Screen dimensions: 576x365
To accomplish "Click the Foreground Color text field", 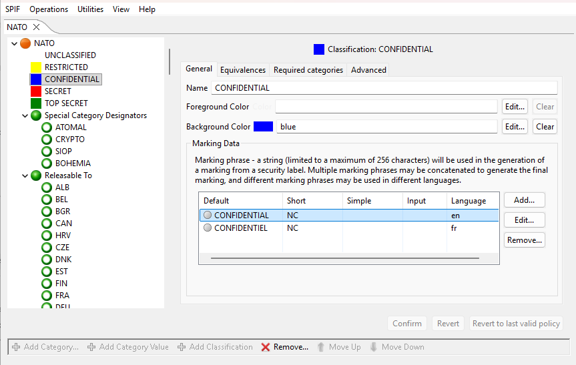I will tap(386, 106).
